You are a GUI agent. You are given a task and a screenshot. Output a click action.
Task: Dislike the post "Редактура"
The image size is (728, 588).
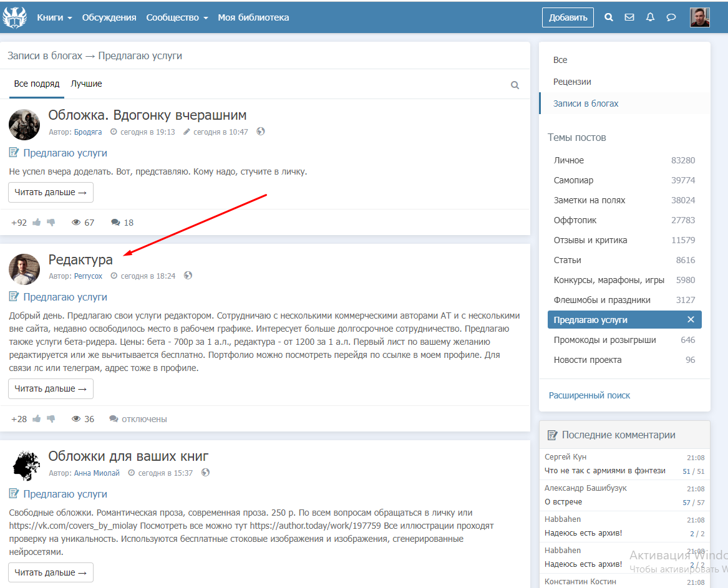pos(51,419)
